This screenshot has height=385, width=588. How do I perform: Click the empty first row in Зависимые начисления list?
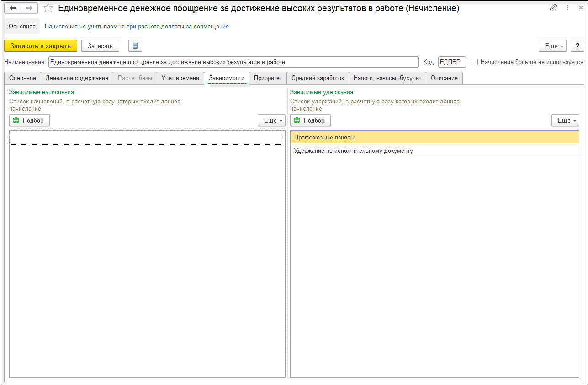coord(147,138)
